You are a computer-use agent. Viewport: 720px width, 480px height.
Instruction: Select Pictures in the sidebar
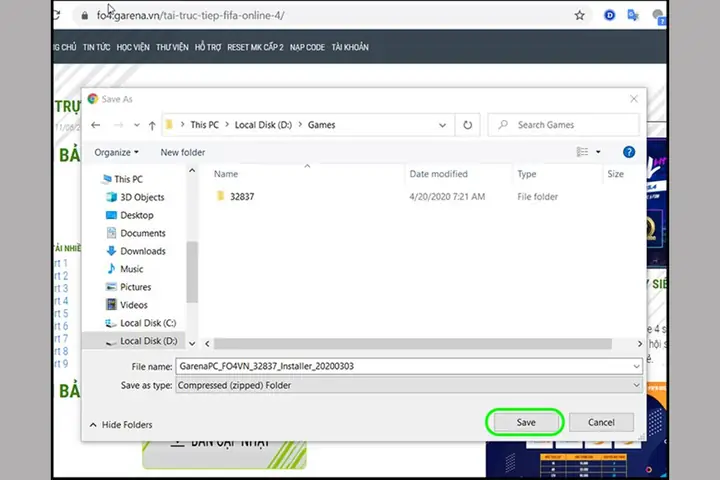coord(129,287)
